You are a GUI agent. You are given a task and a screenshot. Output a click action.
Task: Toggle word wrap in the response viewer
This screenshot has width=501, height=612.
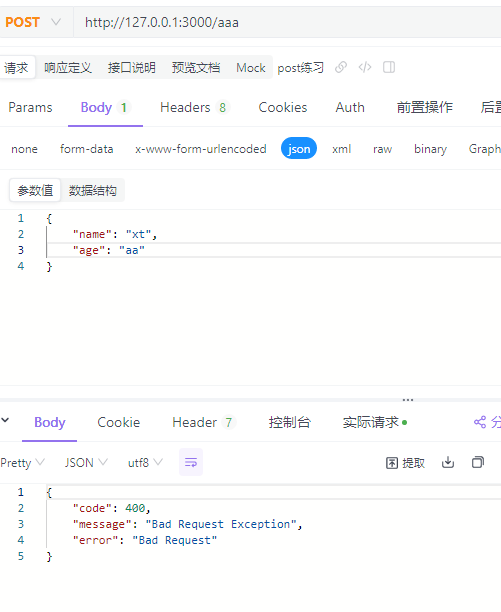(x=191, y=463)
